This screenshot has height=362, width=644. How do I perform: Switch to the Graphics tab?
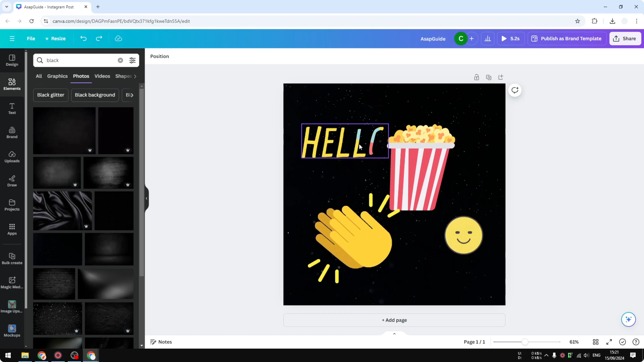(x=57, y=76)
